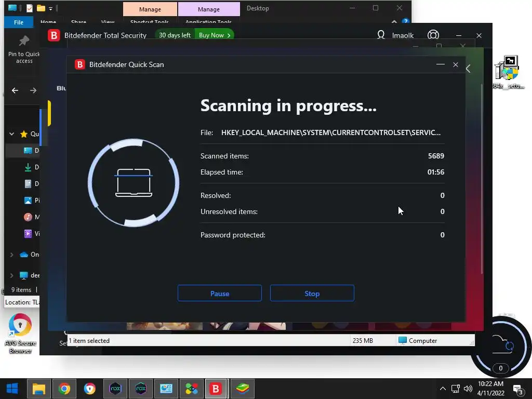The width and height of the screenshot is (532, 399).
Task: Select the orange Manage Shortcut Tools tab
Action: click(150, 9)
